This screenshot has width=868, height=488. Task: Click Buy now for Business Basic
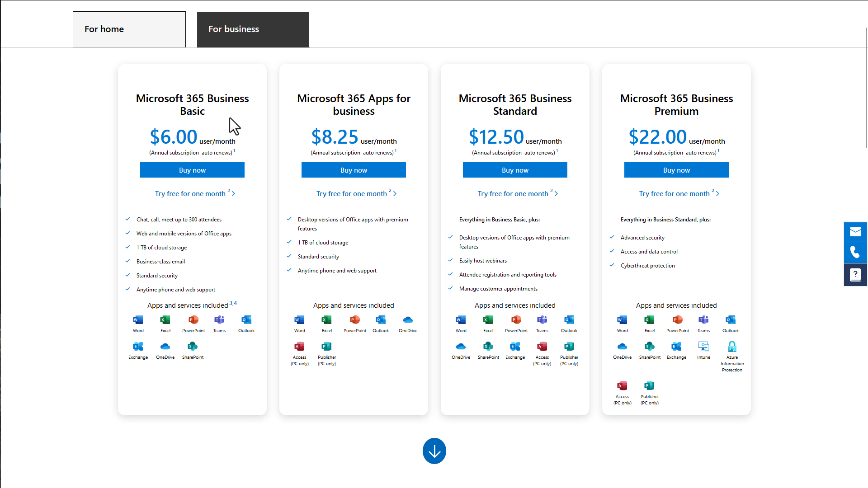pyautogui.click(x=192, y=170)
